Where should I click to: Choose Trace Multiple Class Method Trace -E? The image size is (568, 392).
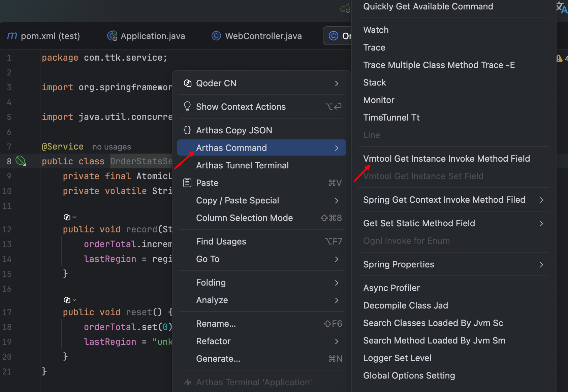tap(453, 65)
